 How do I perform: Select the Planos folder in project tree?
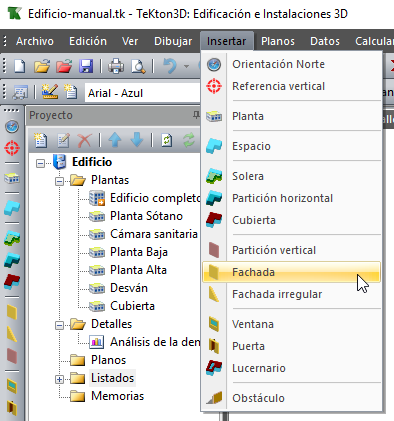click(108, 360)
